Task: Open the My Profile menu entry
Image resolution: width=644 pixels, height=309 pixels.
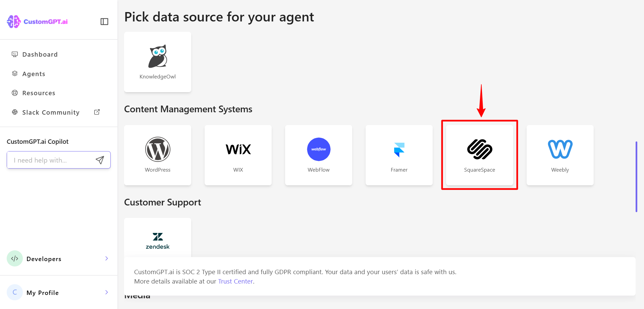Action: coord(43,293)
